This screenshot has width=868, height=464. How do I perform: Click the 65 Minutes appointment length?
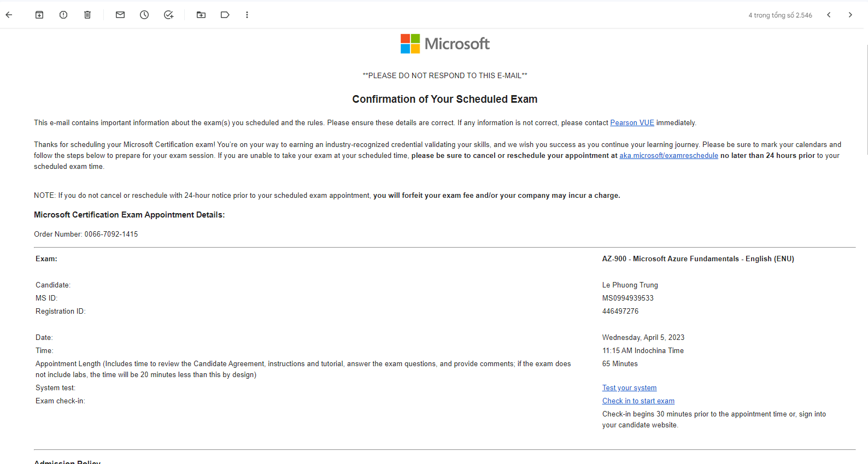tap(620, 364)
